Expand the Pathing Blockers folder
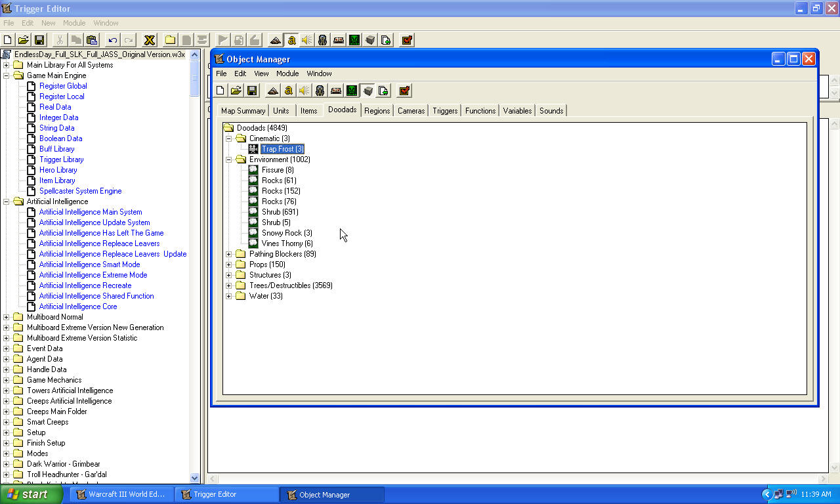 click(x=229, y=254)
